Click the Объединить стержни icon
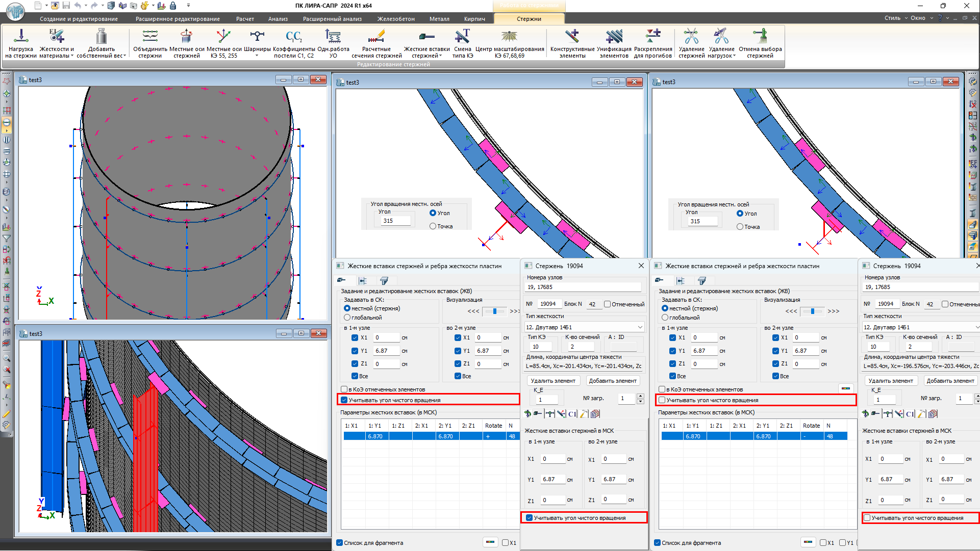The width and height of the screenshot is (980, 551). pyautogui.click(x=150, y=37)
